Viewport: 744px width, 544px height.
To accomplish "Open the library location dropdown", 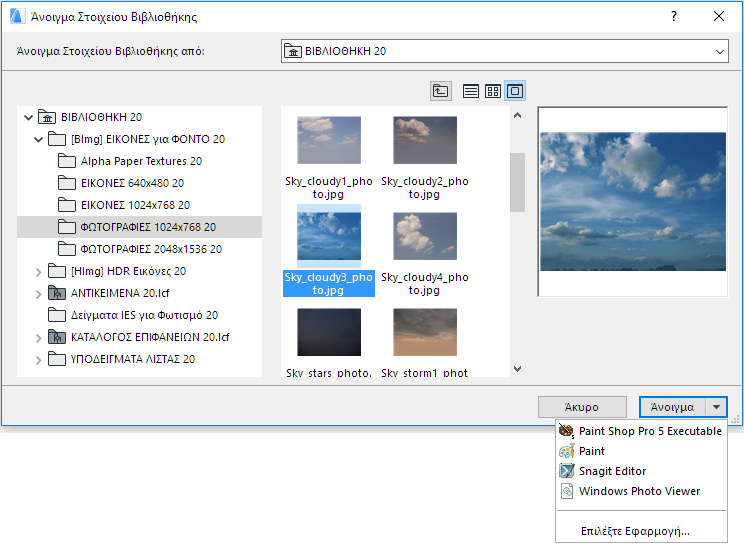I will click(720, 51).
